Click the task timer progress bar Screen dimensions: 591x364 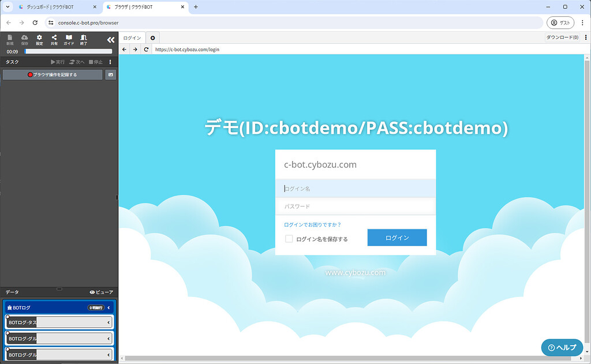pyautogui.click(x=68, y=51)
